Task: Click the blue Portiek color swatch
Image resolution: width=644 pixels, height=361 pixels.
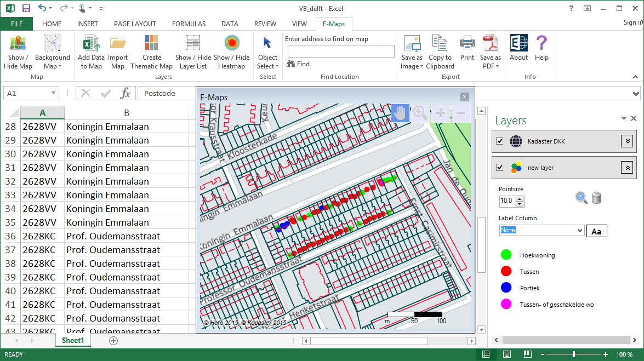Action: point(506,288)
